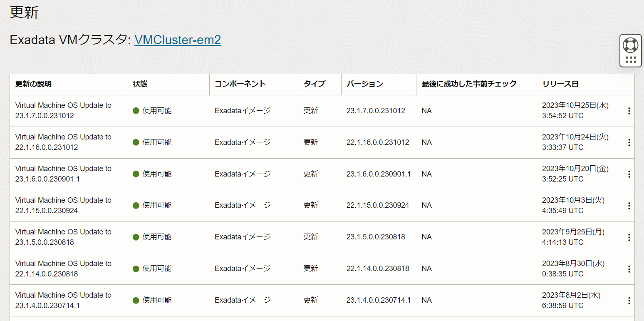Click the lifebuoy help icon

[x=631, y=45]
